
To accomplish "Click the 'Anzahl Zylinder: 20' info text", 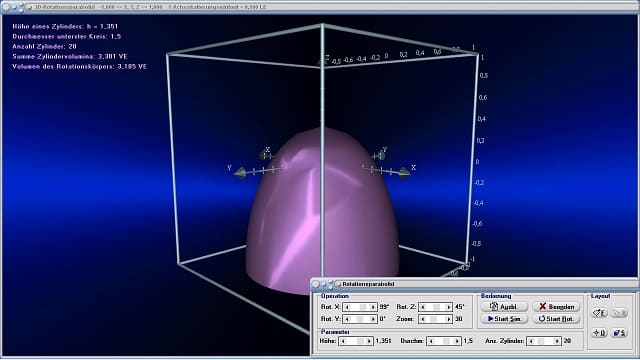I will [44, 47].
